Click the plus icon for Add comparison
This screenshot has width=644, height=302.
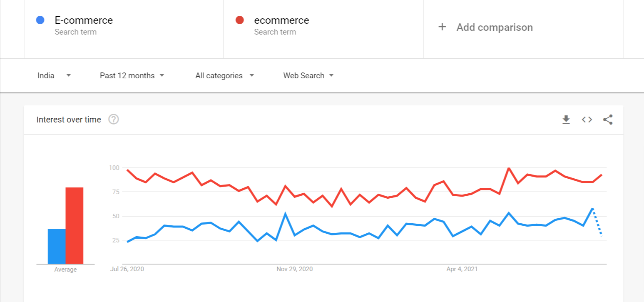442,27
